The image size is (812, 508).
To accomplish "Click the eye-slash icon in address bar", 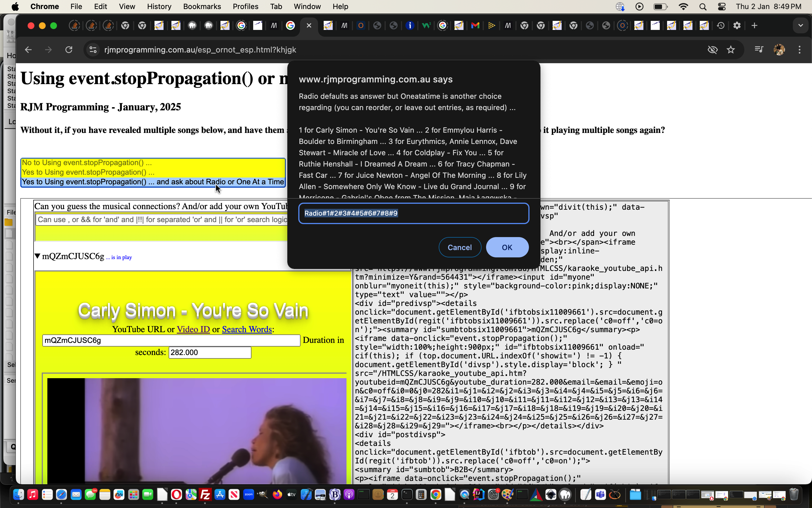I will [x=712, y=50].
